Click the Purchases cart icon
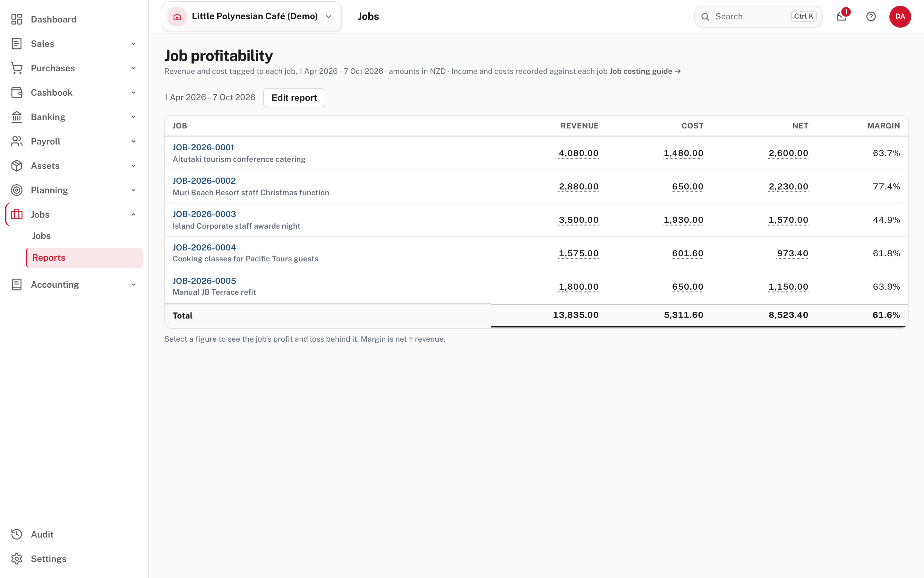This screenshot has height=578, width=924. coord(16,68)
